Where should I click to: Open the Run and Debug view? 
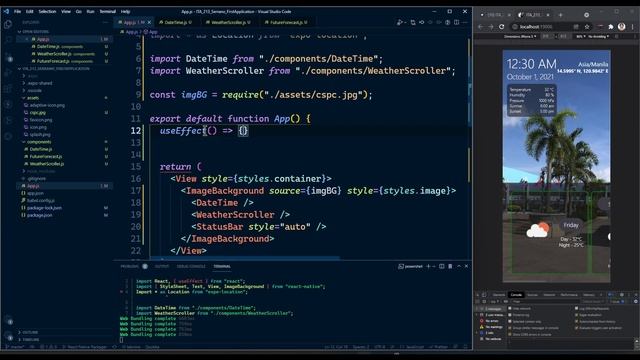click(8, 72)
